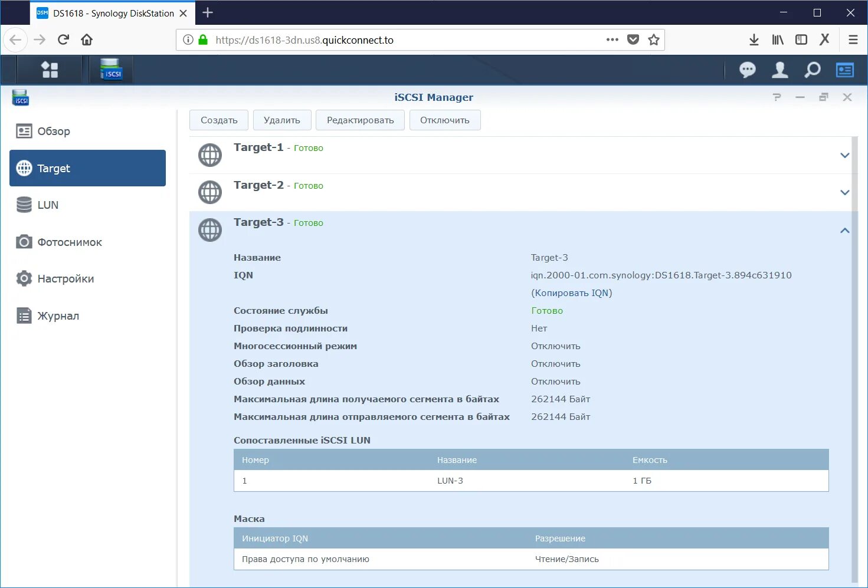
Task: Select the Target section in sidebar
Action: click(x=87, y=168)
